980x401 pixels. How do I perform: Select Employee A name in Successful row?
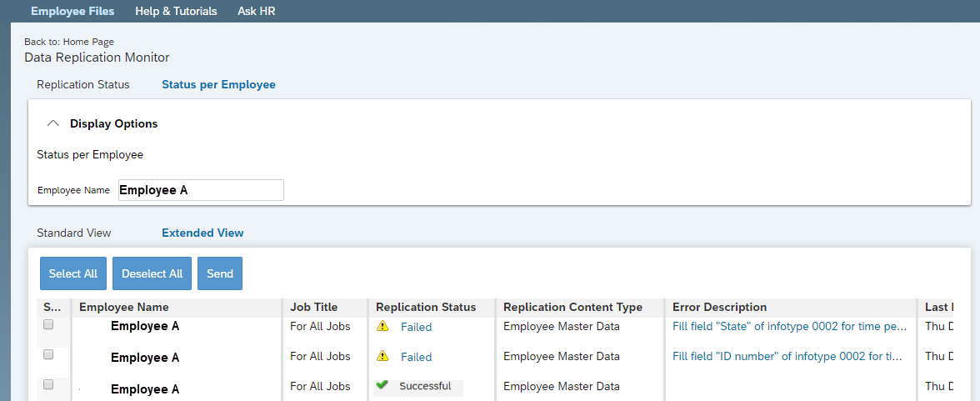click(x=145, y=389)
